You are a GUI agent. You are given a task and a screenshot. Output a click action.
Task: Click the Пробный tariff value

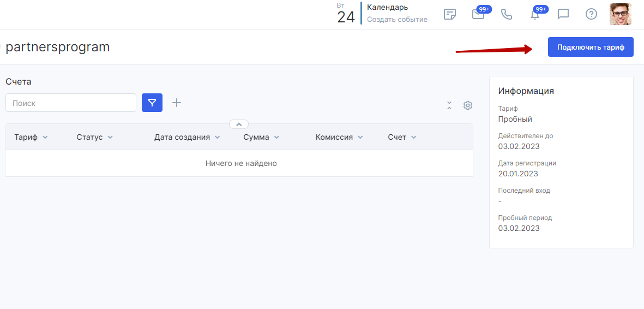pos(515,120)
